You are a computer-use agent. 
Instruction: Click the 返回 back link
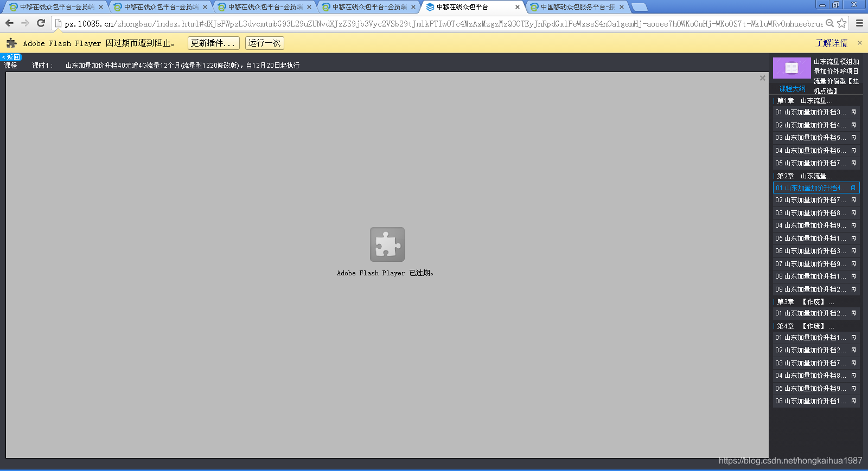11,57
